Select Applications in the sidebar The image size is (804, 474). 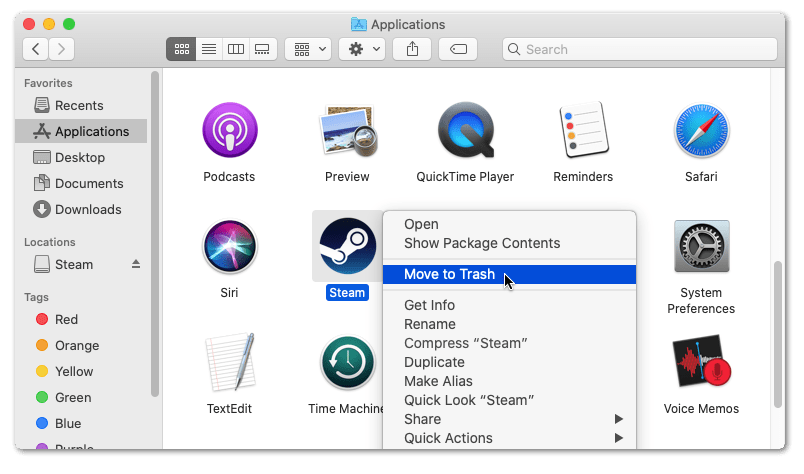click(x=81, y=131)
